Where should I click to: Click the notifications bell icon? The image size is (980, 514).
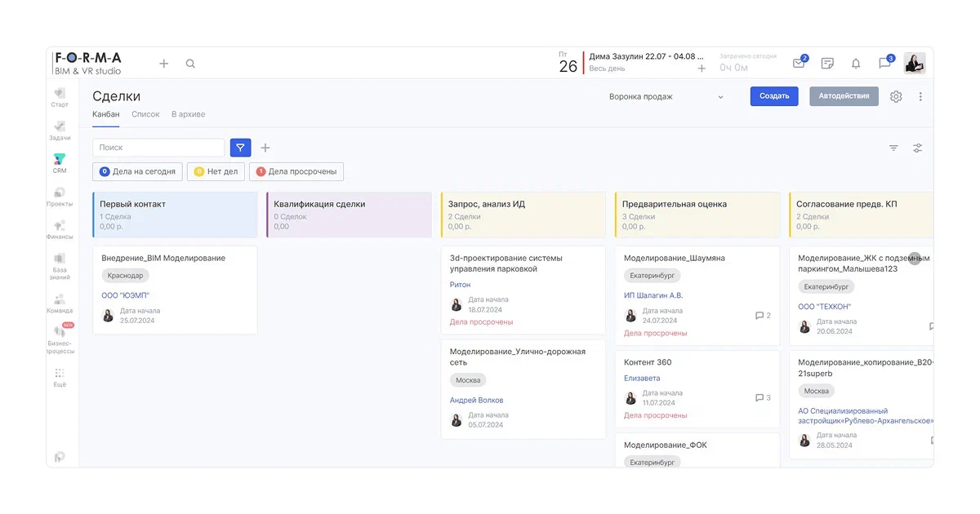(x=856, y=64)
